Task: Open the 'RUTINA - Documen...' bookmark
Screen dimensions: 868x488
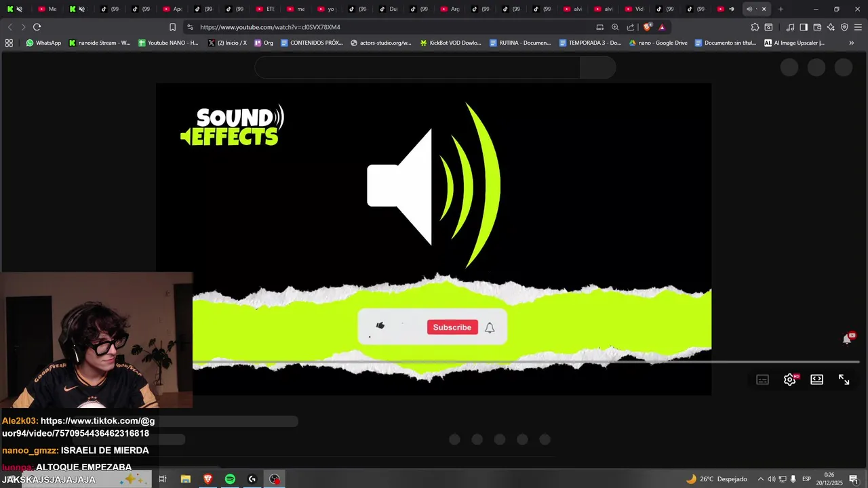Action: coord(520,43)
